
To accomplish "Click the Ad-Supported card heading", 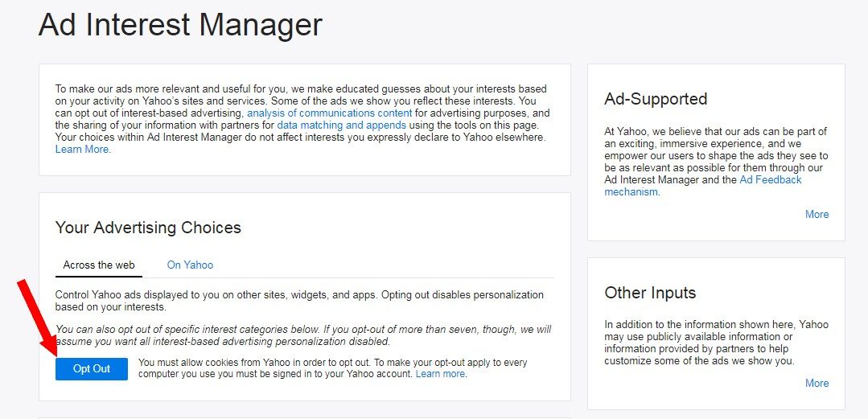I will click(x=656, y=99).
